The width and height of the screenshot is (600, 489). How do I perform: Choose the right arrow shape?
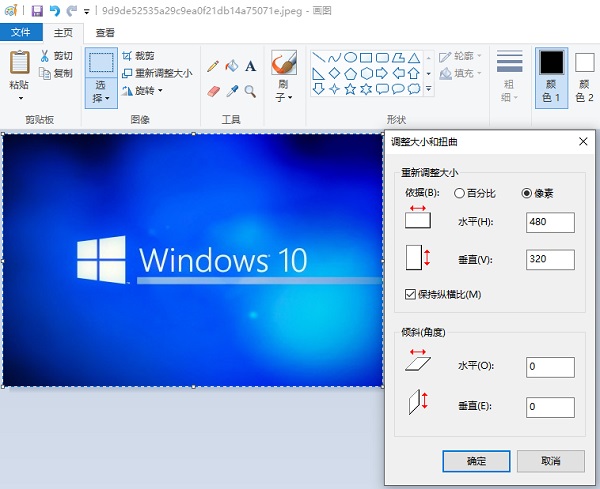click(x=382, y=73)
